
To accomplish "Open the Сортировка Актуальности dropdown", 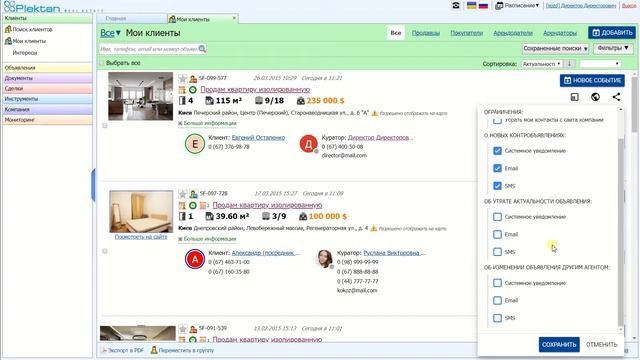I will 542,64.
